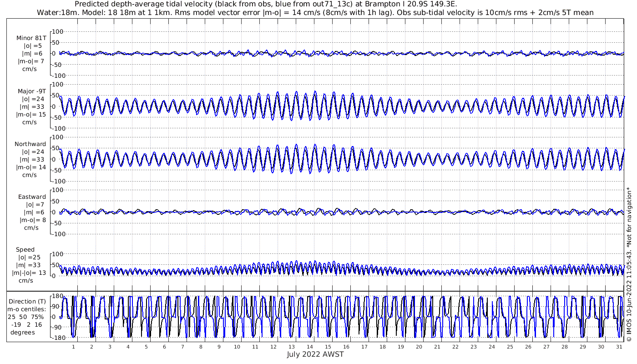The image size is (637, 364).
Task: Select the 'Major -9T' panel label
Action: click(32, 91)
